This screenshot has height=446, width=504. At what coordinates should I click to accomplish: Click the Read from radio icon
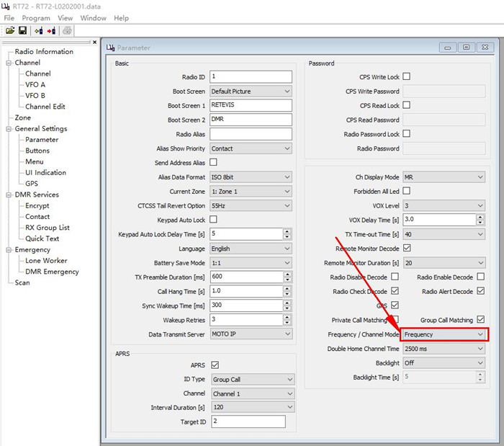pyautogui.click(x=38, y=30)
